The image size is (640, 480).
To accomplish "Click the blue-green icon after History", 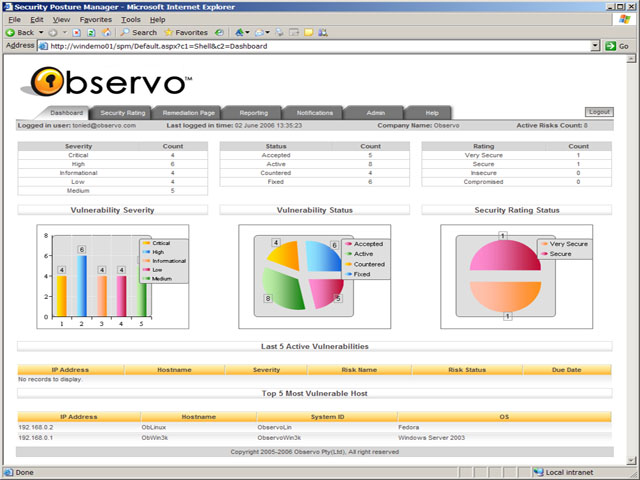I will [x=239, y=33].
